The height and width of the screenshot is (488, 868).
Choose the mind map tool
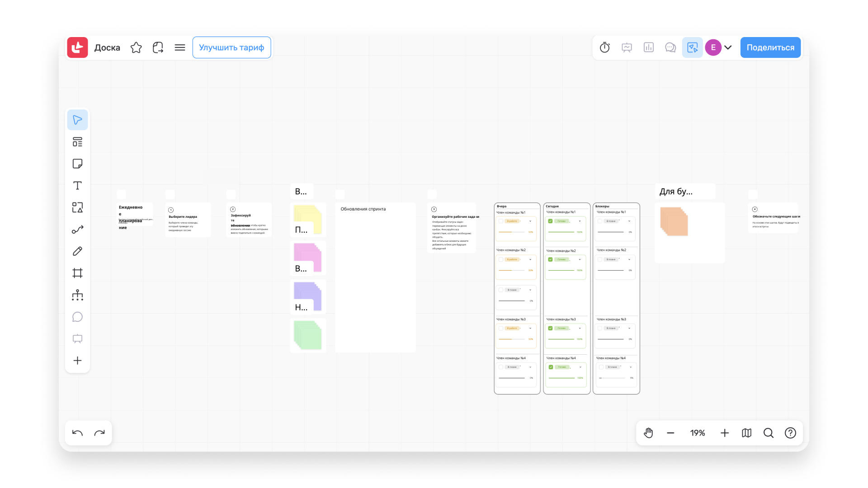pyautogui.click(x=78, y=295)
